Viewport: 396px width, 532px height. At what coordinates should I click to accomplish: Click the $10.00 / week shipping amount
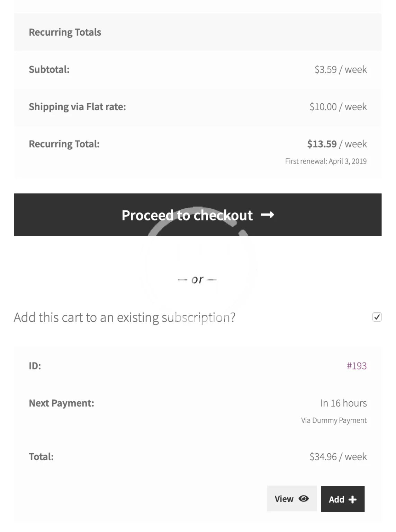click(x=338, y=107)
